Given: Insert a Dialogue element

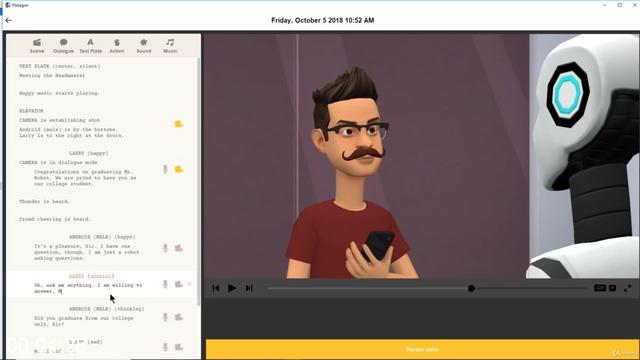Looking at the screenshot, I should tap(63, 46).
